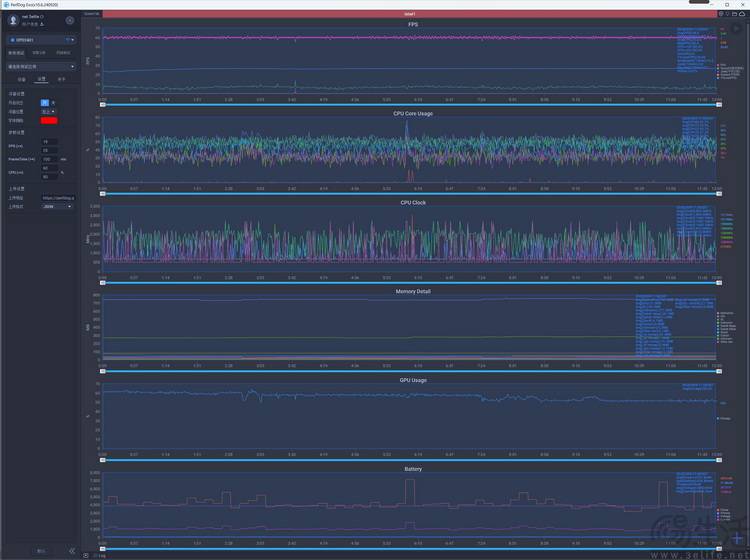The width and height of the screenshot is (750, 560).
Task: Open settings via the gear icon
Action: click(69, 20)
